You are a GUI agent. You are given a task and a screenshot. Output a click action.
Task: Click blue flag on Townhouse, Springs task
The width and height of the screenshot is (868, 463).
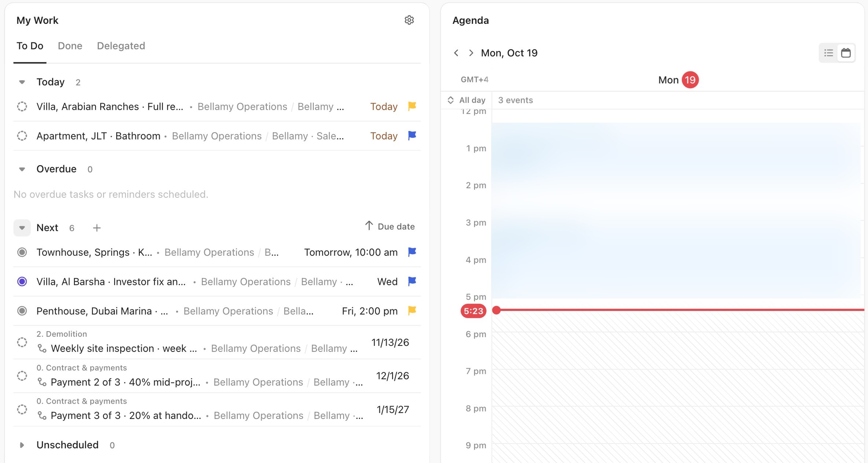click(412, 252)
